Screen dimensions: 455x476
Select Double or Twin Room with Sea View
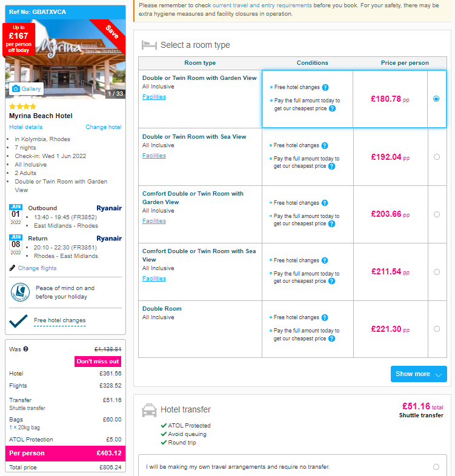click(436, 157)
